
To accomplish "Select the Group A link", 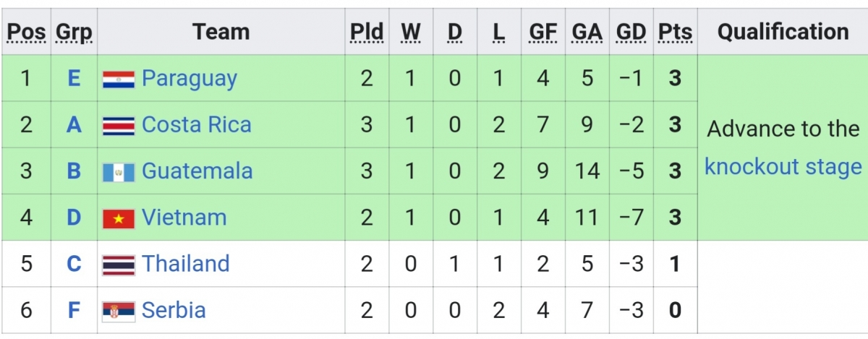I will point(74,125).
